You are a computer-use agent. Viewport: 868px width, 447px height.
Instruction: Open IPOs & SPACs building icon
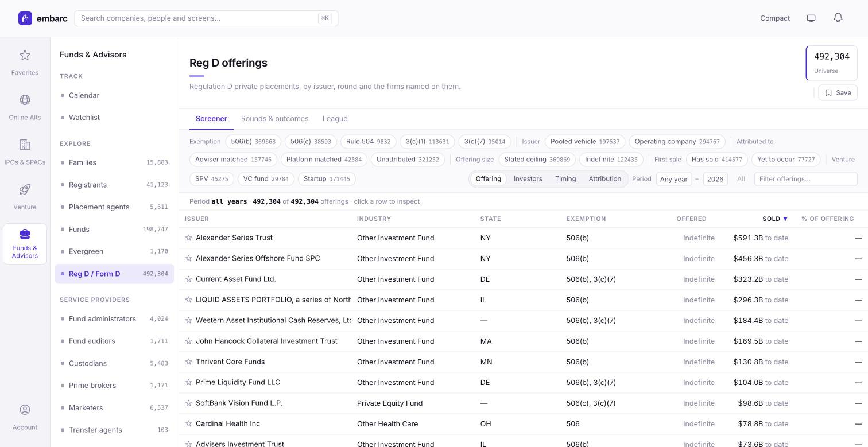point(25,145)
